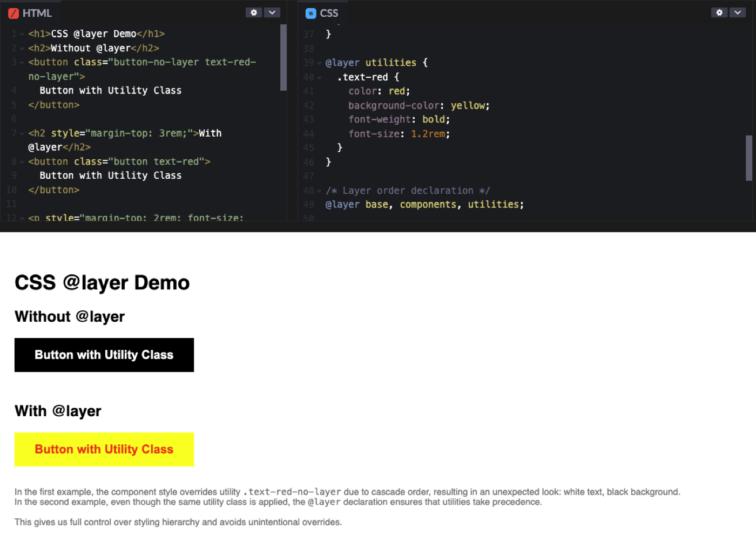The image size is (756, 542).
Task: Click the 'font-weight: bold;' declaration
Action: pyautogui.click(x=399, y=119)
